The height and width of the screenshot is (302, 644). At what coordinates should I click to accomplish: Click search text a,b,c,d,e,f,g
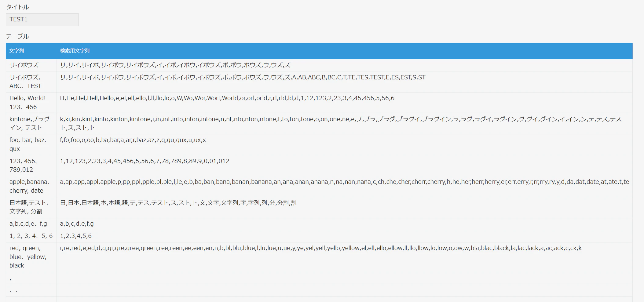pyautogui.click(x=77, y=224)
